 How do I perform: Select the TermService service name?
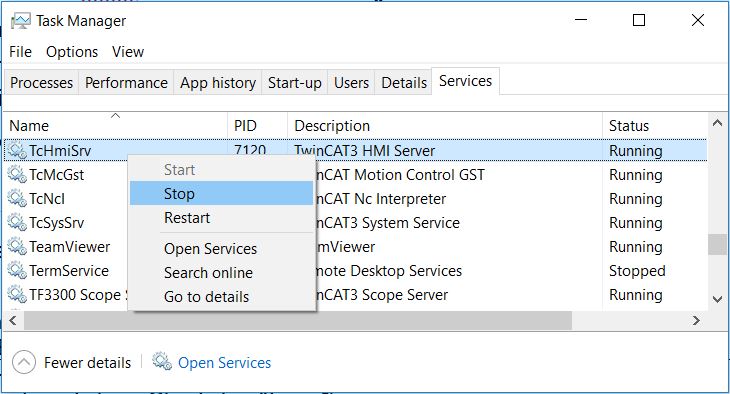(69, 271)
